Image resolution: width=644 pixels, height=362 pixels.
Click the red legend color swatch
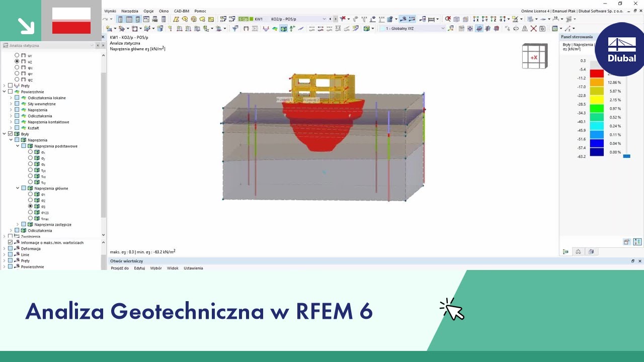597,73
